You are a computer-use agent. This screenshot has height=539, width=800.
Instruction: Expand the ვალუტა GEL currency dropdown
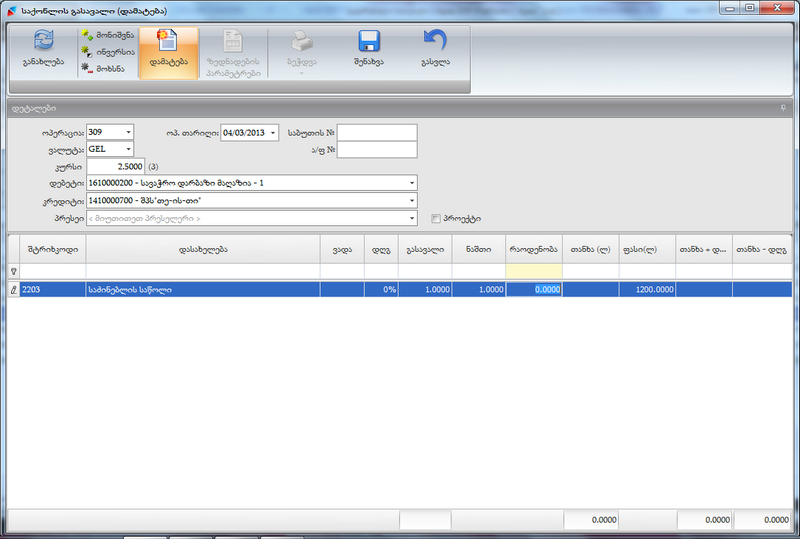pyautogui.click(x=128, y=150)
